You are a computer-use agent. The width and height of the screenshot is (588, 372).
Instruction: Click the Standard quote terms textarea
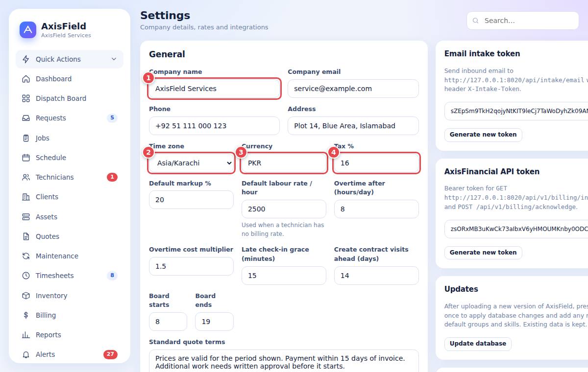[284, 361]
